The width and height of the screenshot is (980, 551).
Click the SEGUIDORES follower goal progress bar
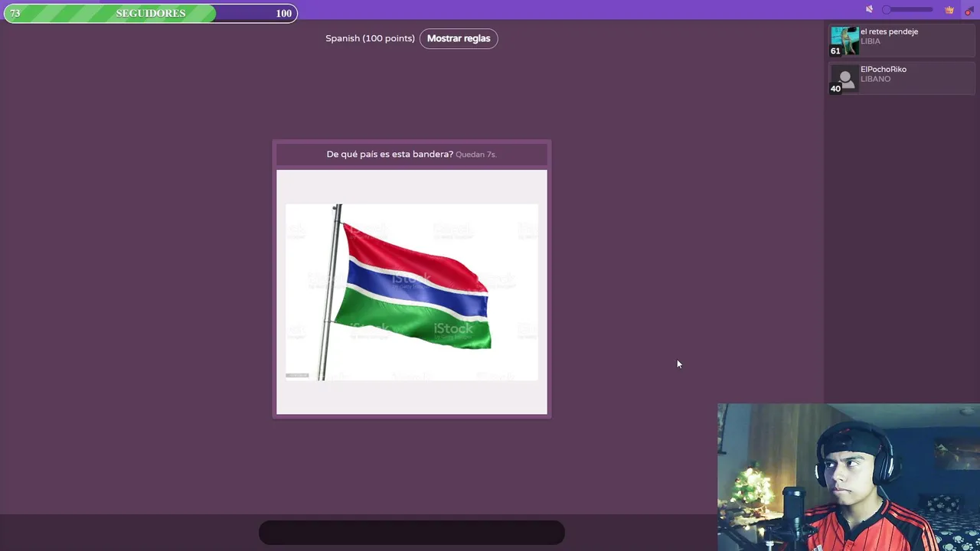click(150, 13)
